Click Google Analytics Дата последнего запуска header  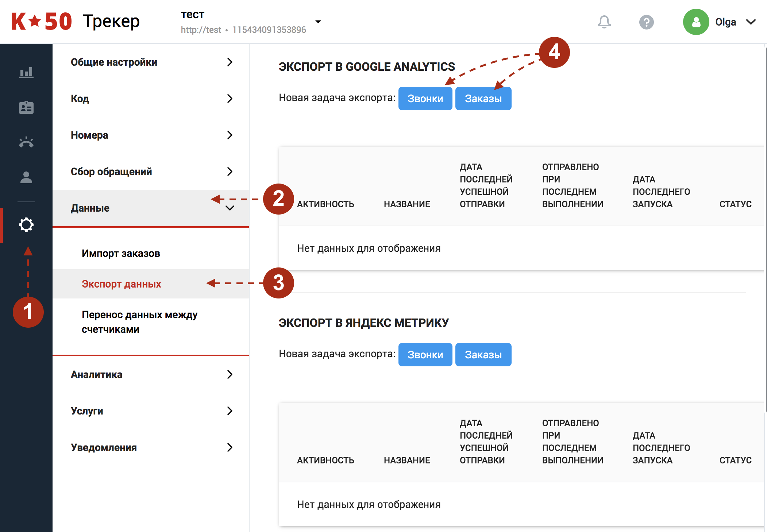661,192
